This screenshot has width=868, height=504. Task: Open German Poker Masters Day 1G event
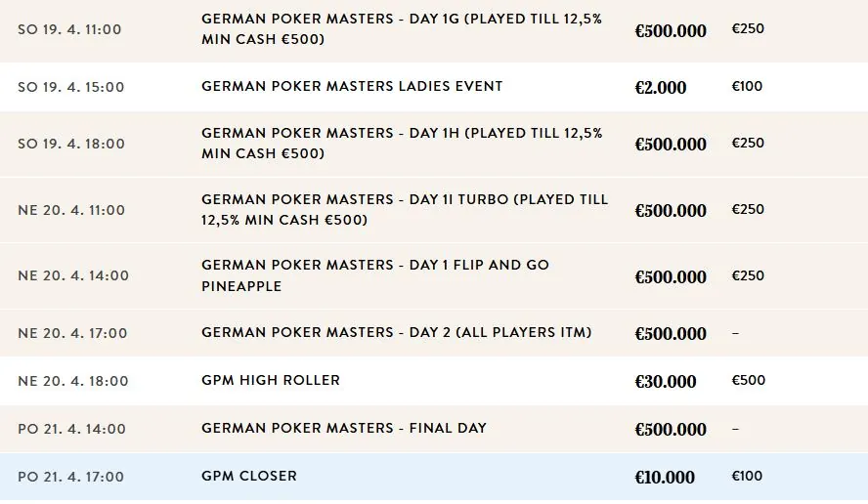pyautogui.click(x=402, y=28)
